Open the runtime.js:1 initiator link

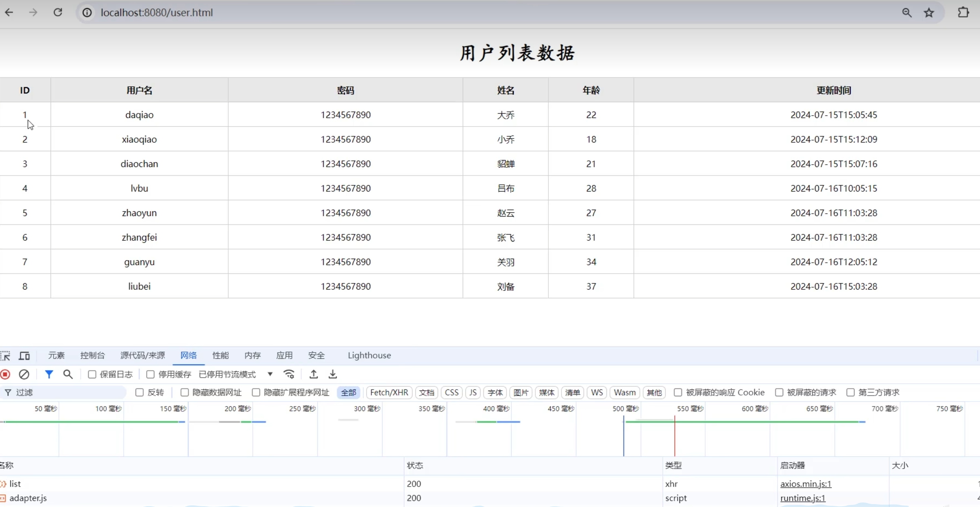802,498
